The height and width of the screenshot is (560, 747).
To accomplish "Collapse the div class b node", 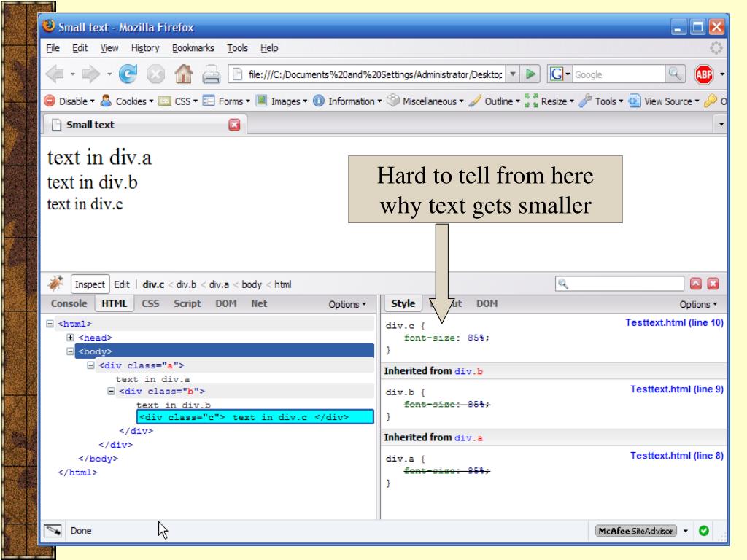I will 111,391.
